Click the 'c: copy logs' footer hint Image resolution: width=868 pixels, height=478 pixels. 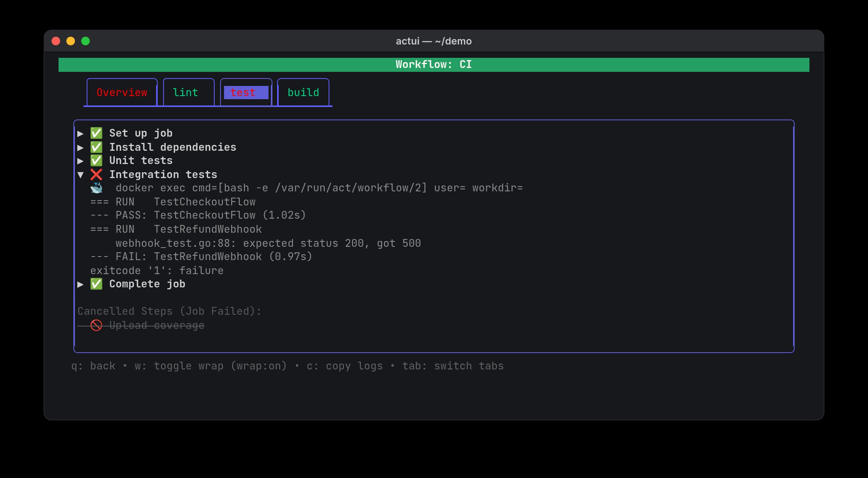pyautogui.click(x=345, y=366)
